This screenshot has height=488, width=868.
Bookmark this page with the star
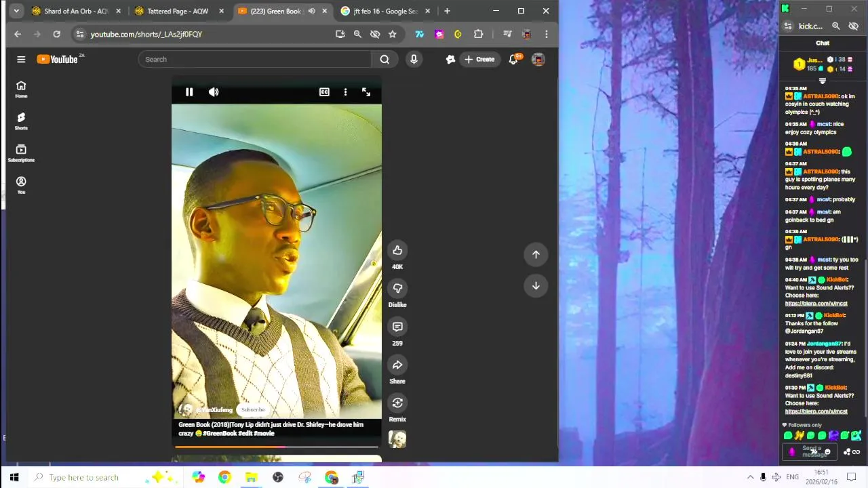pyautogui.click(x=392, y=34)
